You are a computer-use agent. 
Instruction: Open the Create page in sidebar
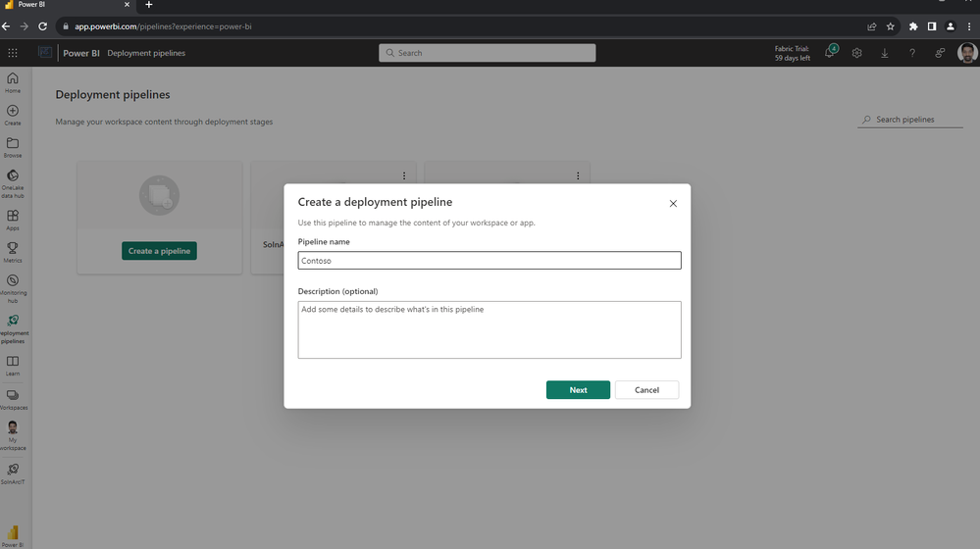click(13, 115)
